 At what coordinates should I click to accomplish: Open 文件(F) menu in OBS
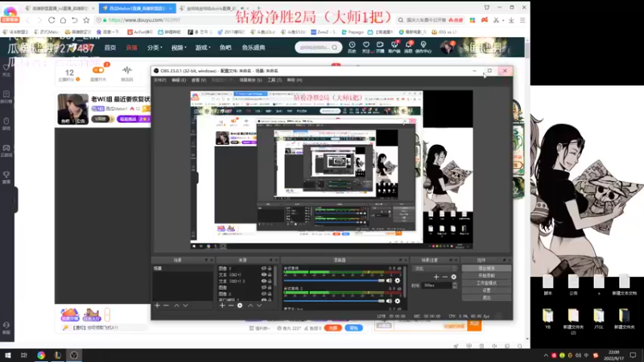point(159,80)
